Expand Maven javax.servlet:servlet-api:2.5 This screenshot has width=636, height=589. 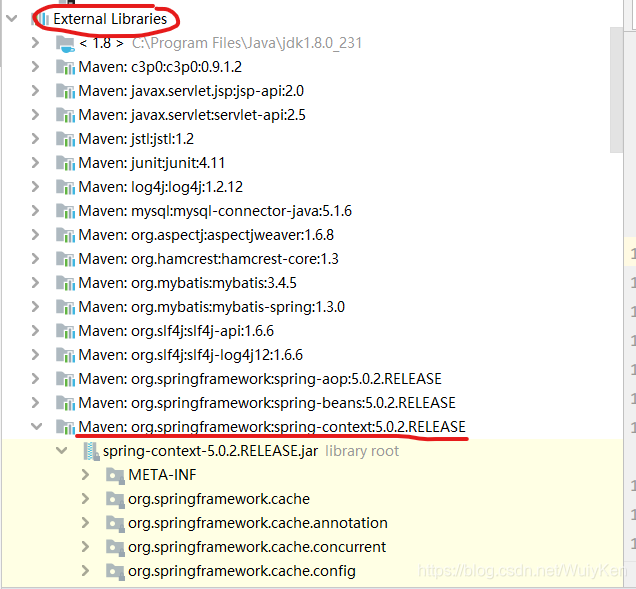[35, 115]
